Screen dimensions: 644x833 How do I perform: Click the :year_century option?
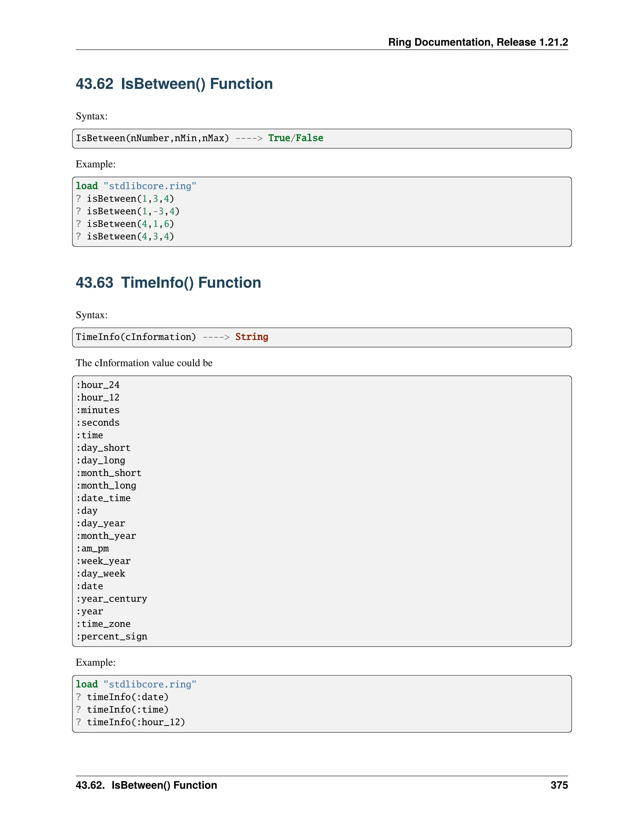click(111, 599)
